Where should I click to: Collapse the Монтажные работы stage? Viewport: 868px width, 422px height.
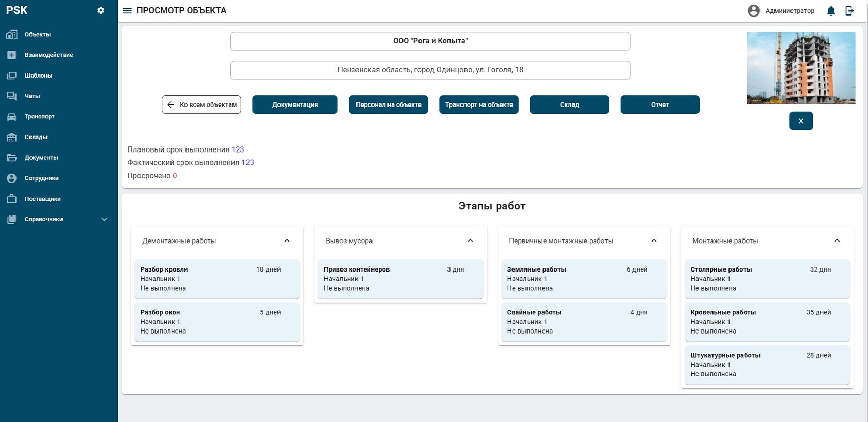tap(837, 240)
